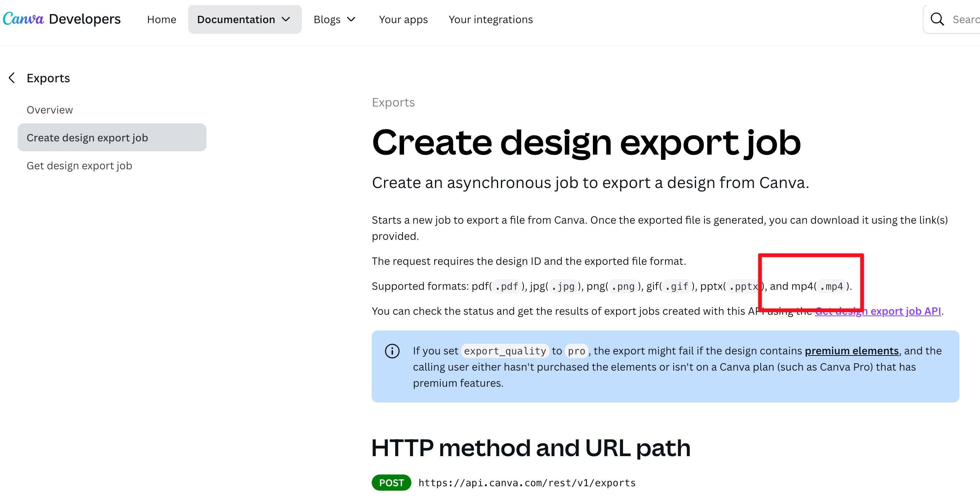Click the export_quality code in the notice
The height and width of the screenshot is (498, 980).
[505, 351]
